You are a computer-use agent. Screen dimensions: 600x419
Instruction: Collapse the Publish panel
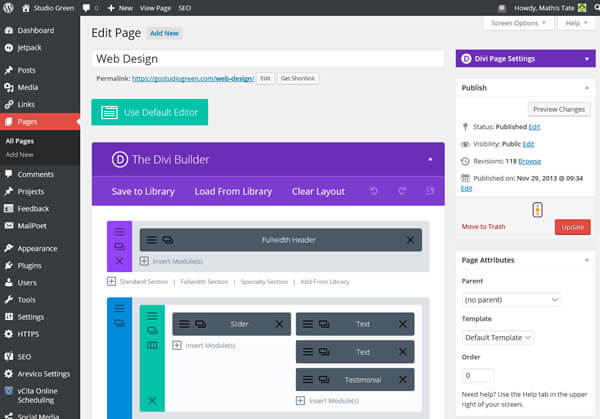pos(587,88)
